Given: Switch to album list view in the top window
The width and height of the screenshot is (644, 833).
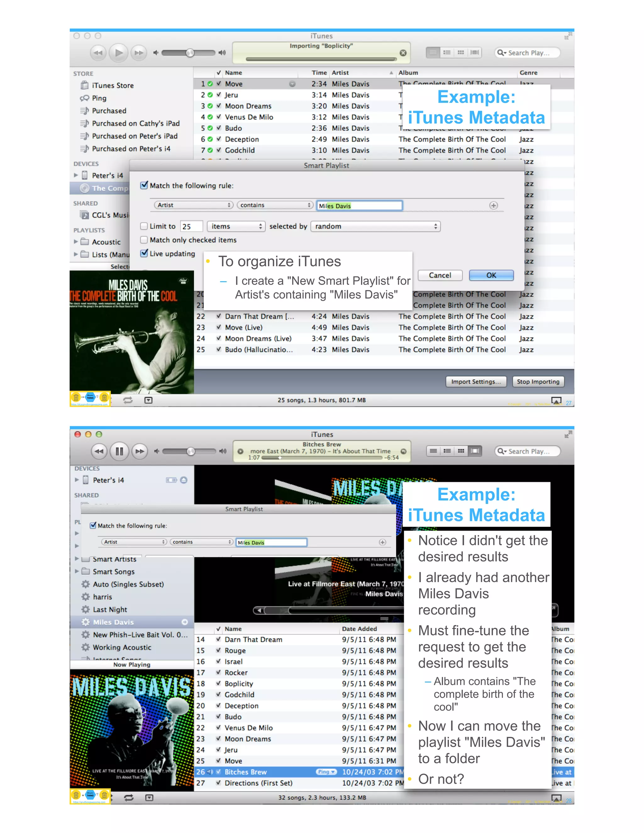Looking at the screenshot, I should coord(447,52).
